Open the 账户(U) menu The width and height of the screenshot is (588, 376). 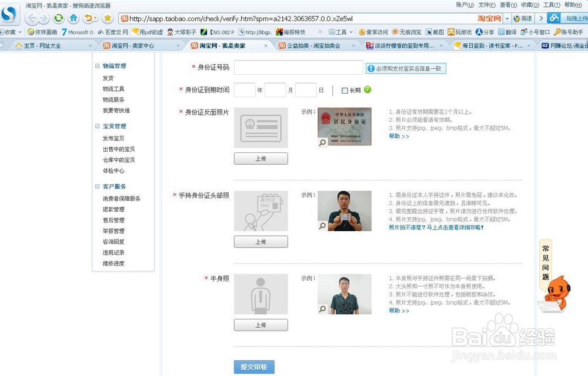tap(465, 5)
